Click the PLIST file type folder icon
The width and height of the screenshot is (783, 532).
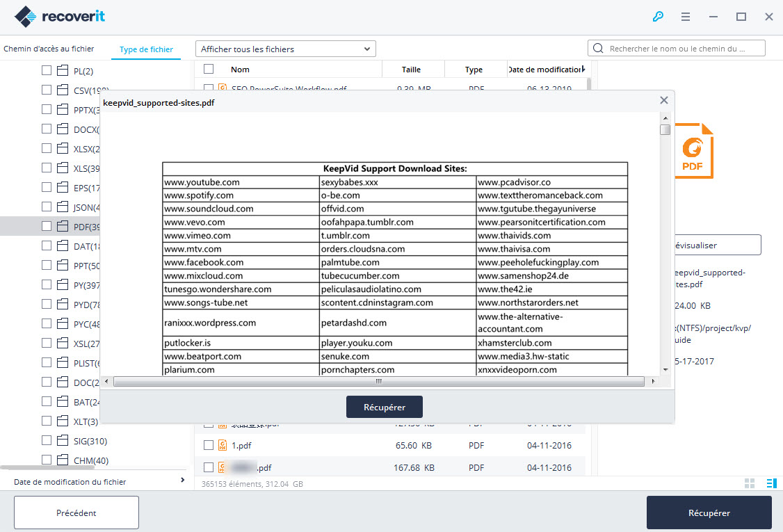click(63, 362)
